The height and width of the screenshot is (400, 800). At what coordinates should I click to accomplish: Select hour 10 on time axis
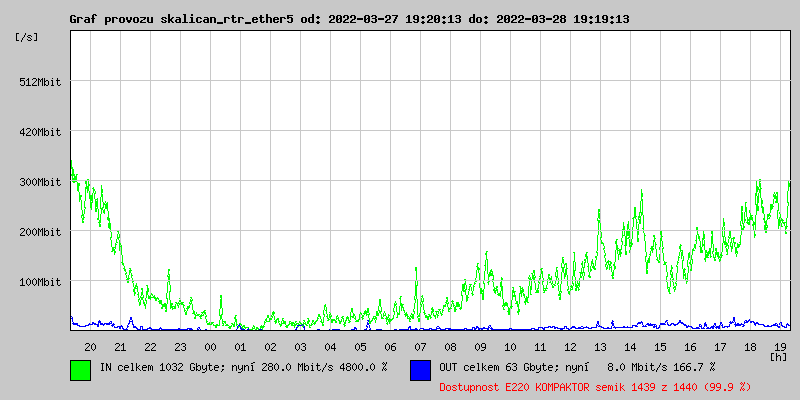coord(510,347)
